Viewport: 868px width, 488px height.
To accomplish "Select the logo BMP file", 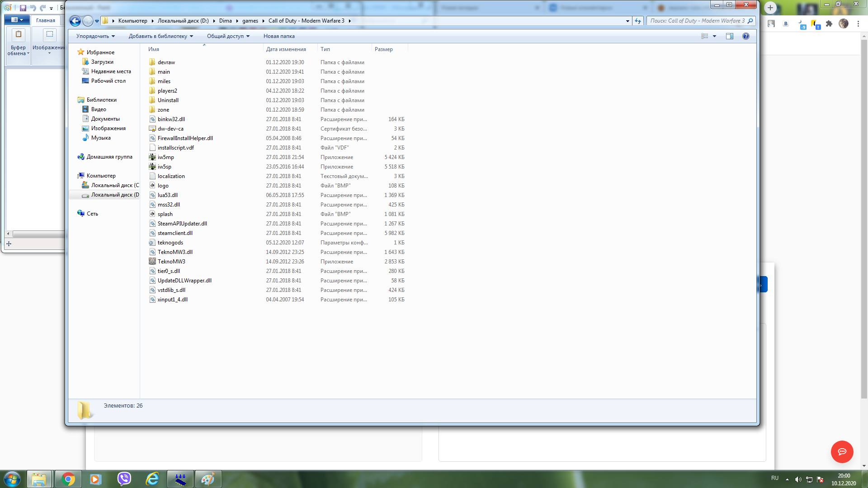I will tap(163, 186).
